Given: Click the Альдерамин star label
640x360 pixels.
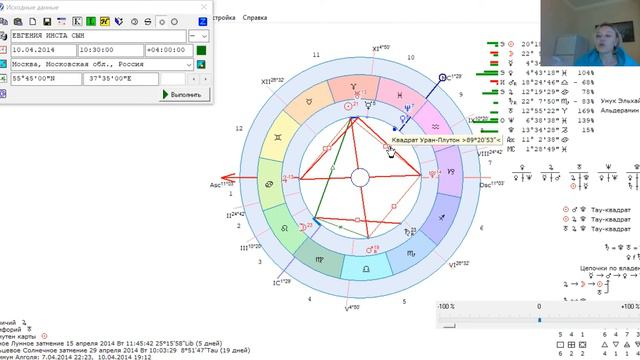Looking at the screenshot, I should click(x=619, y=111).
